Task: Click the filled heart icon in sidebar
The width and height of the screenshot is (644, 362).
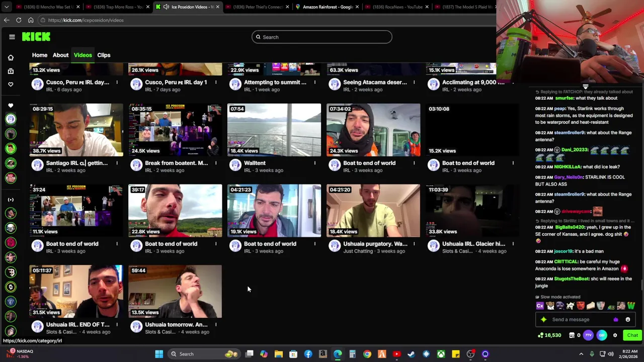Action: click(11, 106)
